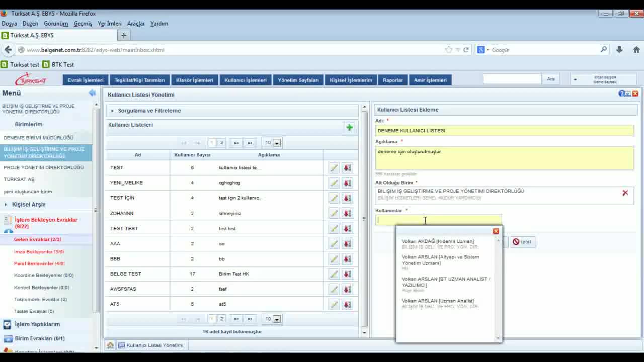The image size is (644, 362).
Task: Remove the selected Ait Olduğu Birim value
Action: click(x=625, y=193)
